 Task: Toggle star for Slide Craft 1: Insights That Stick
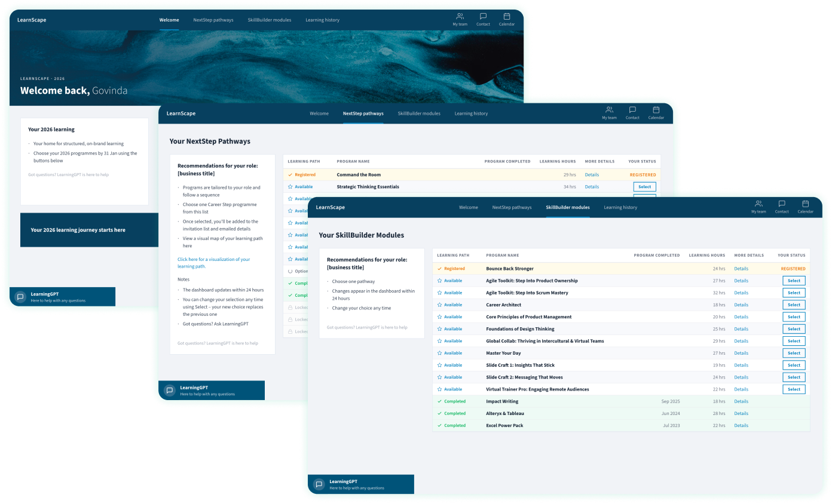pyautogui.click(x=441, y=365)
